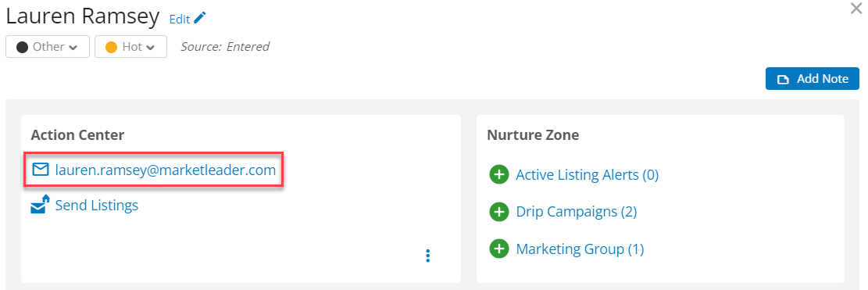Click the Edit link next to Lauren Ramsey
This screenshot has width=868, height=290.
[180, 19]
